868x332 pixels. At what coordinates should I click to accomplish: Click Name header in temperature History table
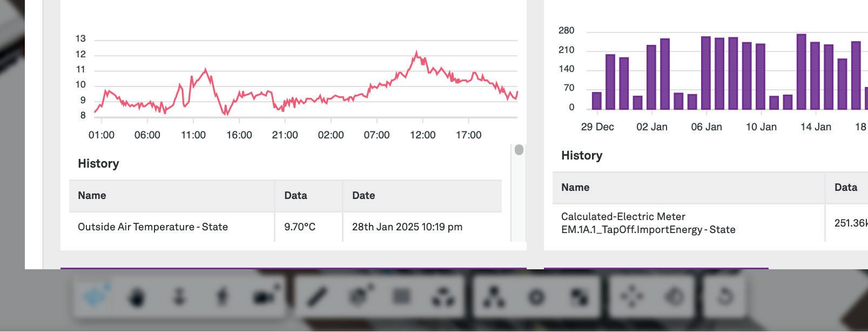coord(92,195)
